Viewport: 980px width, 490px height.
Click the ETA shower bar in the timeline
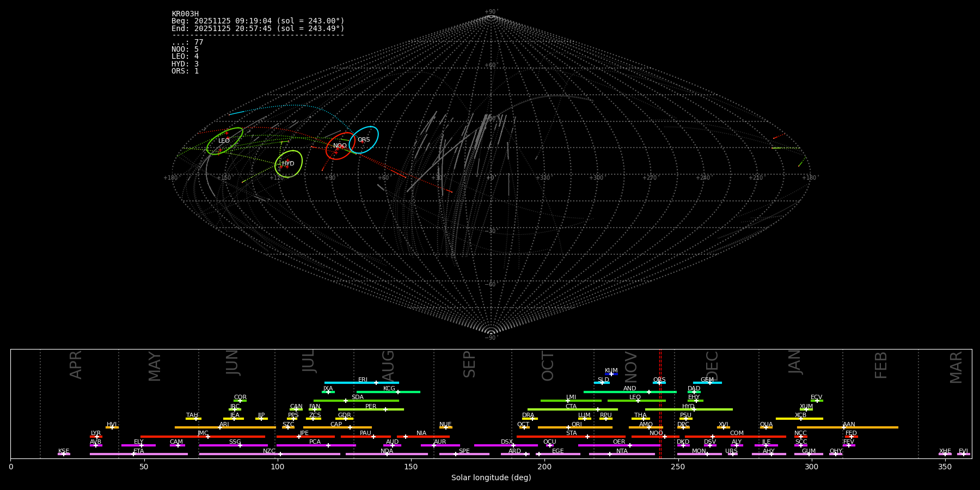(x=139, y=454)
